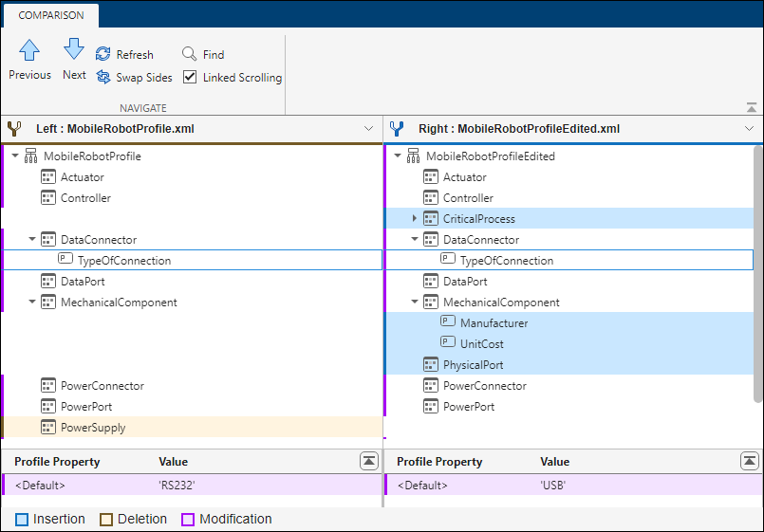Open the left file header dropdown
The width and height of the screenshot is (764, 532).
(368, 128)
